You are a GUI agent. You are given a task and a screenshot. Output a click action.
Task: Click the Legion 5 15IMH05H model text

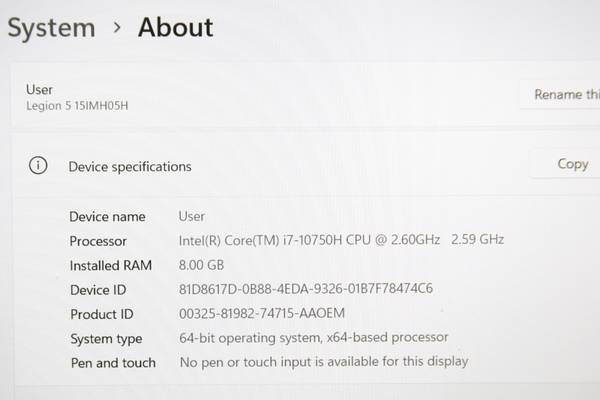click(x=77, y=106)
